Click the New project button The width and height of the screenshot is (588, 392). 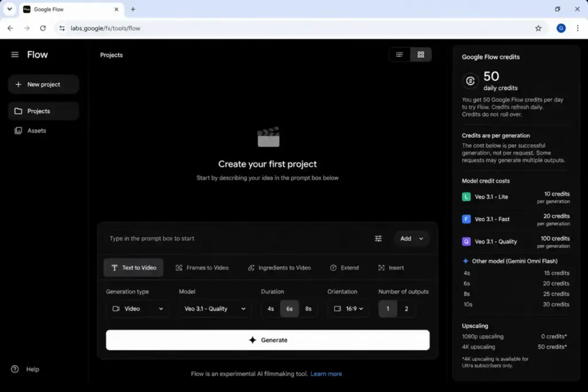coord(44,84)
